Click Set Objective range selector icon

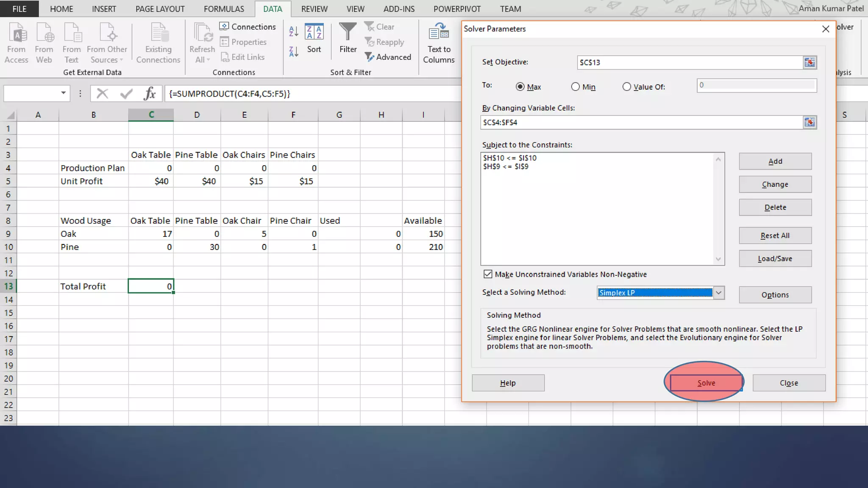(810, 62)
